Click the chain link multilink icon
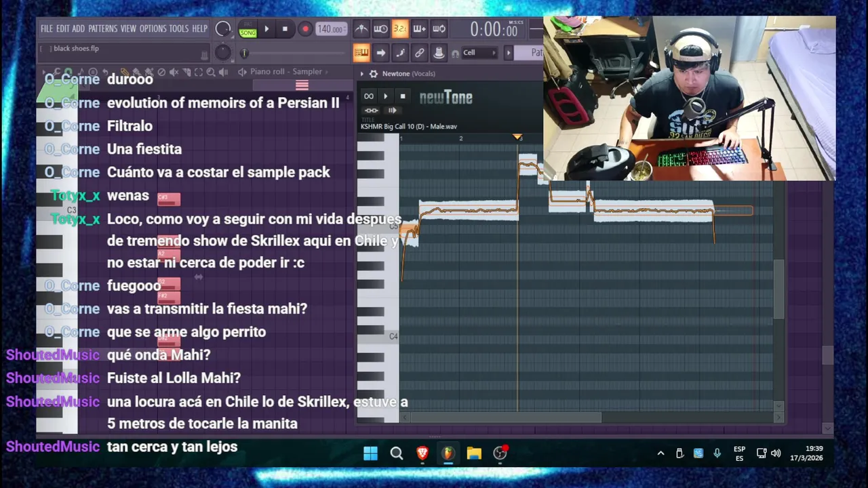The height and width of the screenshot is (488, 868). point(420,53)
